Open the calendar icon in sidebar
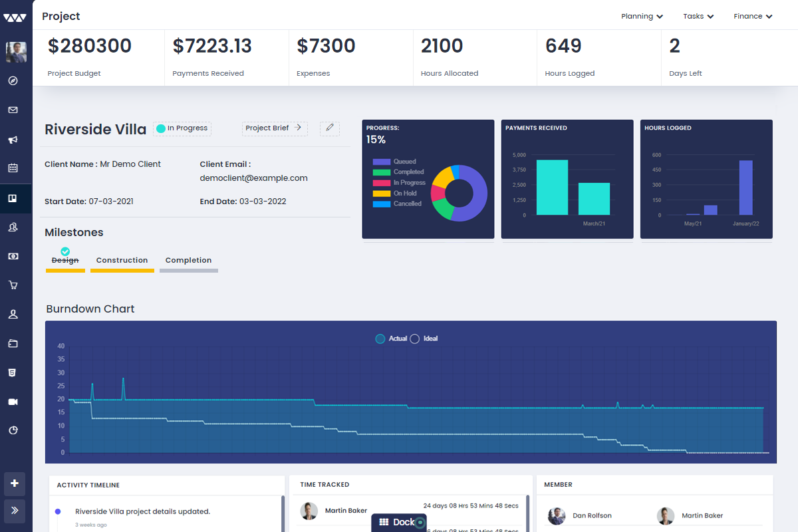This screenshot has height=532, width=798. tap(13, 168)
